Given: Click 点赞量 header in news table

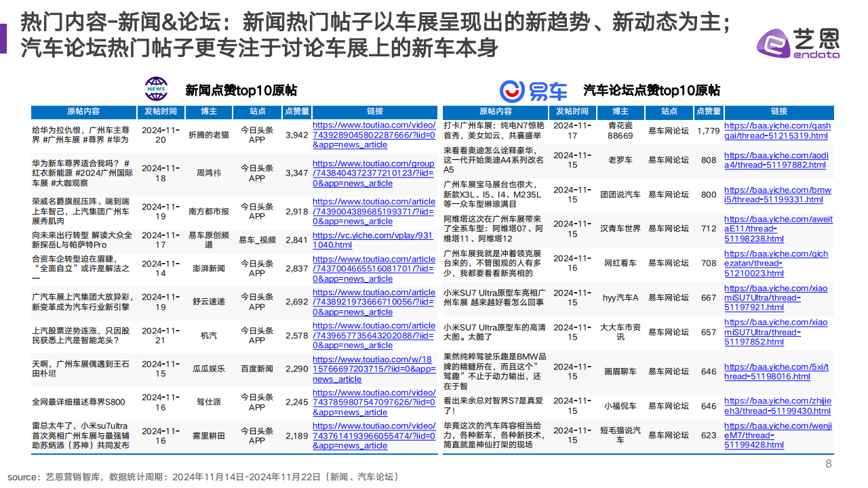Looking at the screenshot, I should (x=297, y=111).
